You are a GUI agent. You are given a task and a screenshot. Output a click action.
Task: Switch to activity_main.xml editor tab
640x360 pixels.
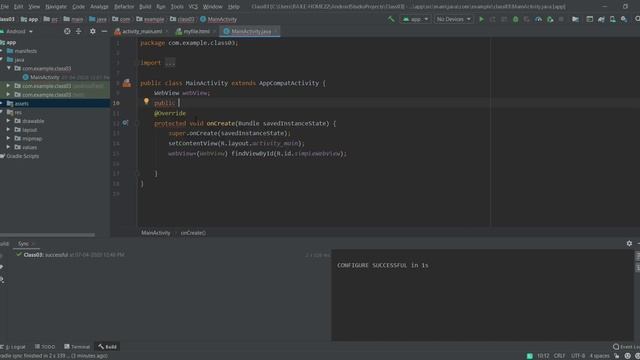(141, 31)
